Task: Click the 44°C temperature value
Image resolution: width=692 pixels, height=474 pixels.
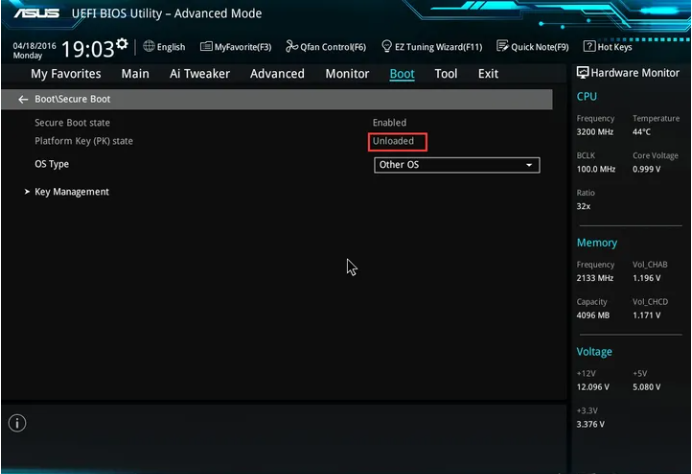Action: click(641, 132)
